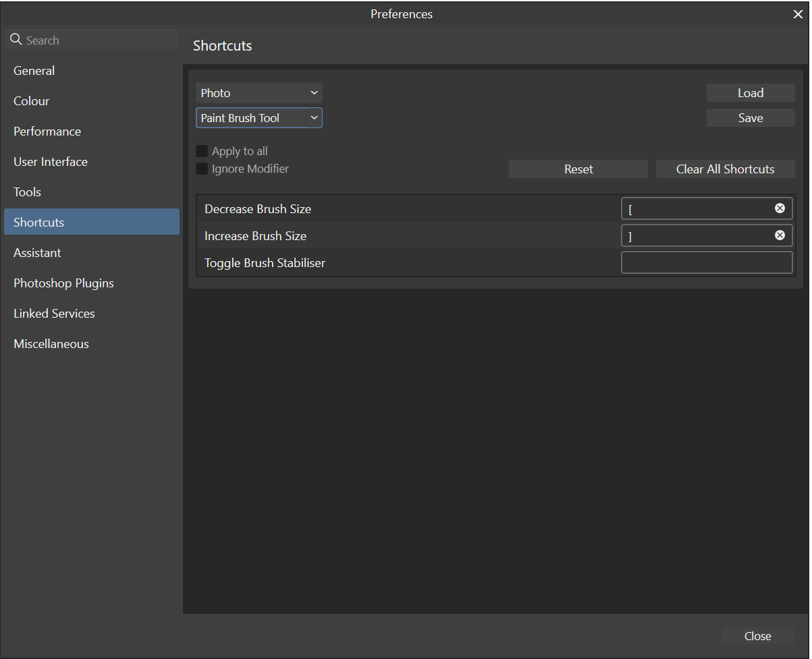The width and height of the screenshot is (812, 659).
Task: Switch to General preferences
Action: click(34, 70)
